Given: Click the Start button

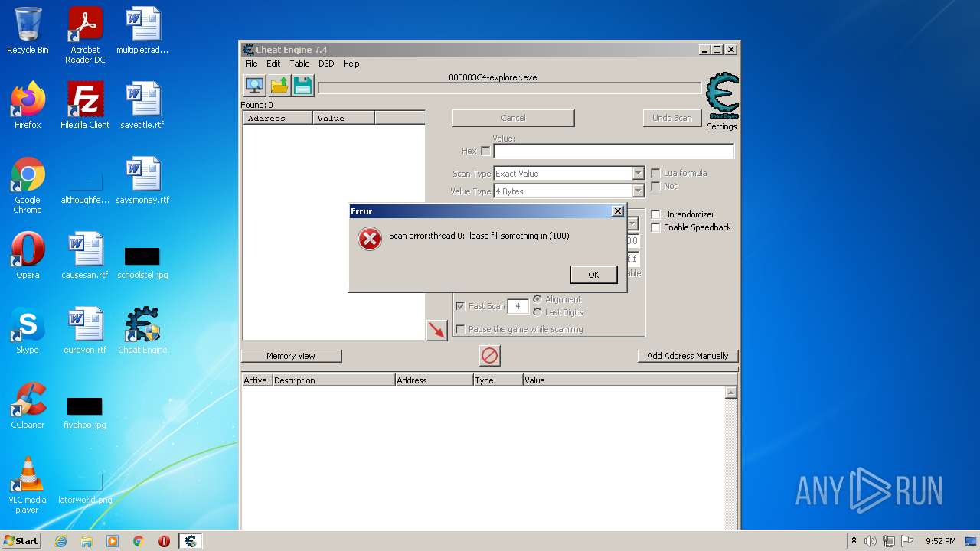Looking at the screenshot, I should (x=21, y=541).
